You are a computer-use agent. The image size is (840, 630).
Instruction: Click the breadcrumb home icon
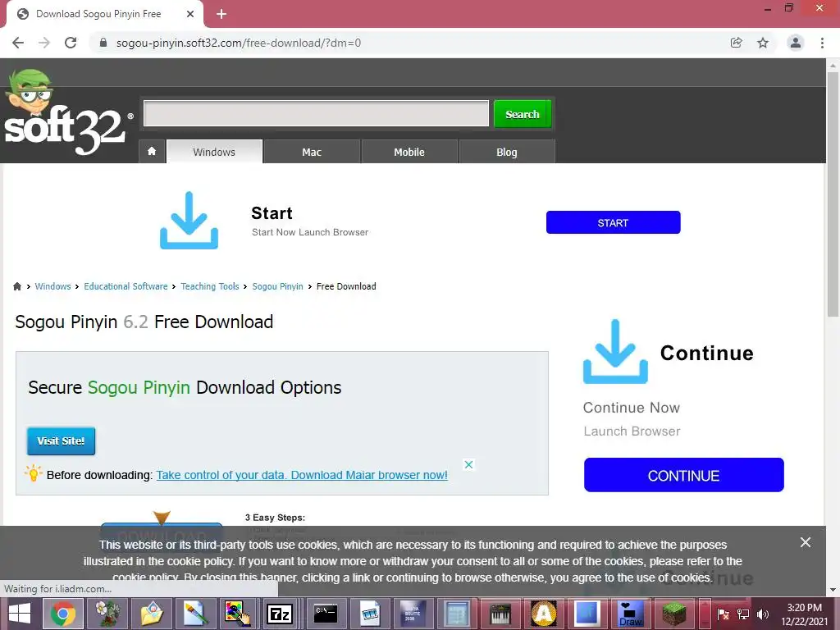(x=17, y=286)
